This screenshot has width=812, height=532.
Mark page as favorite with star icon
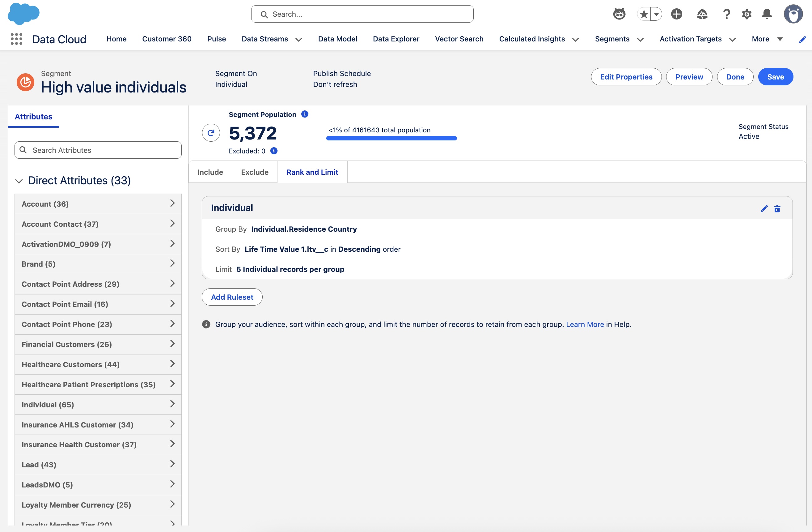coord(644,14)
